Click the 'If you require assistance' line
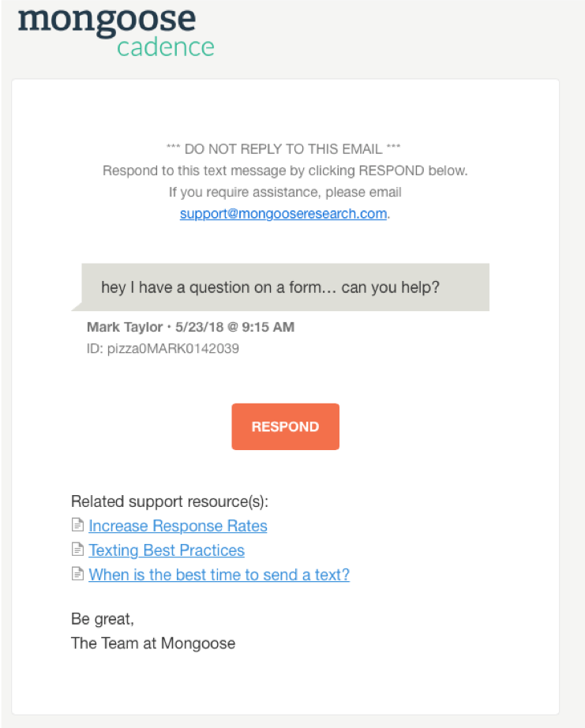585x728 pixels. click(284, 193)
